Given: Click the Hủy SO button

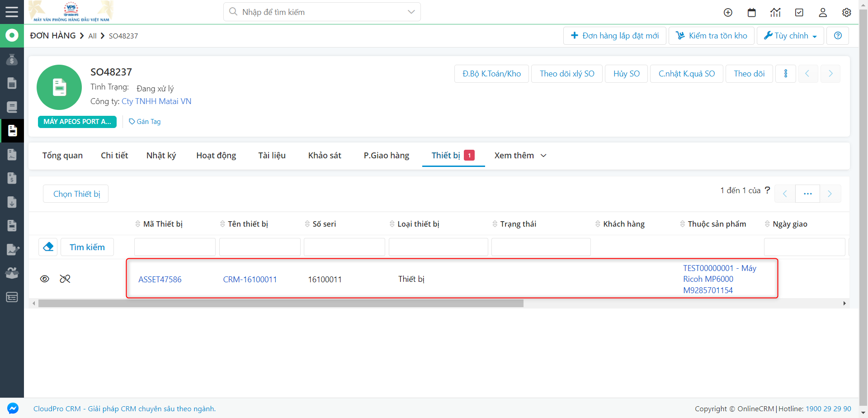Looking at the screenshot, I should coord(627,74).
